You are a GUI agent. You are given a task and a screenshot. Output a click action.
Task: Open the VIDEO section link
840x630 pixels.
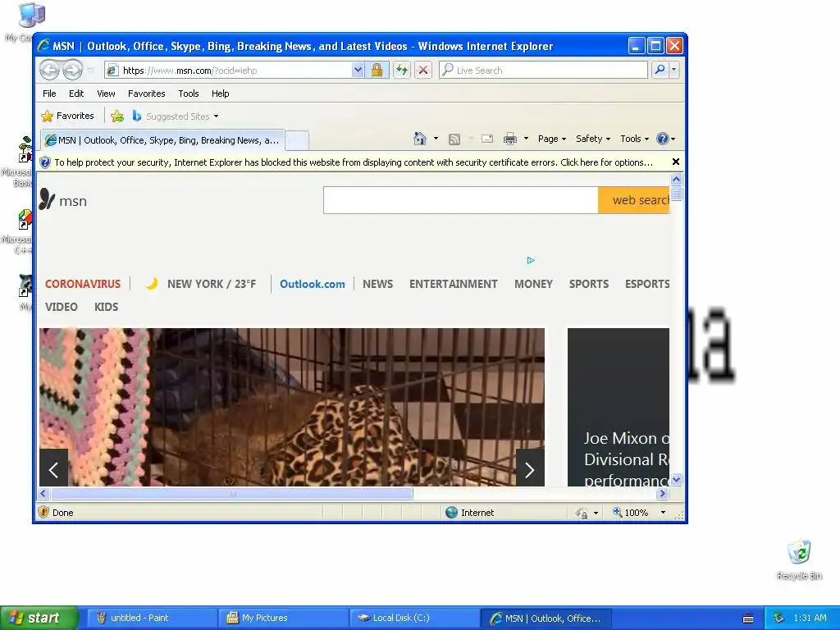pyautogui.click(x=61, y=307)
